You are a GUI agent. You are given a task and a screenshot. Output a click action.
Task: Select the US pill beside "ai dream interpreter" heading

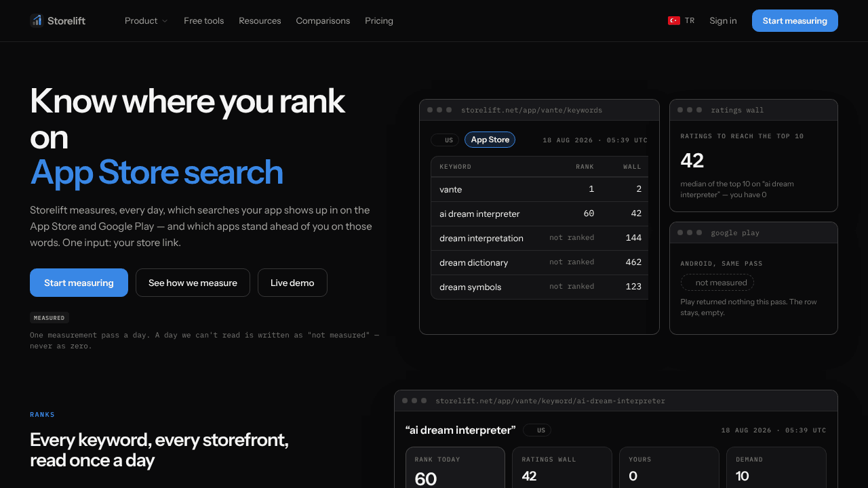click(537, 430)
